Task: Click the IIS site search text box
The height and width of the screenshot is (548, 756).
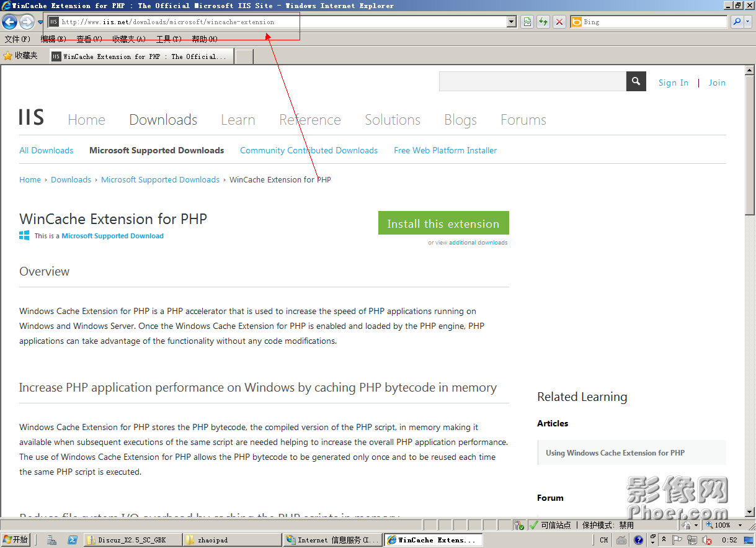Action: pos(533,81)
